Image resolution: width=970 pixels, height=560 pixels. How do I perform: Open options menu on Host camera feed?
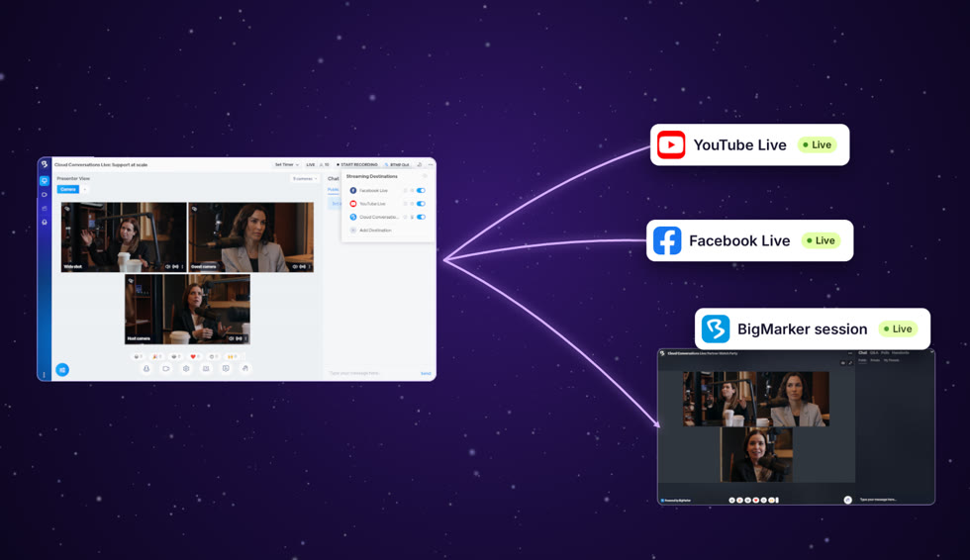(x=245, y=338)
